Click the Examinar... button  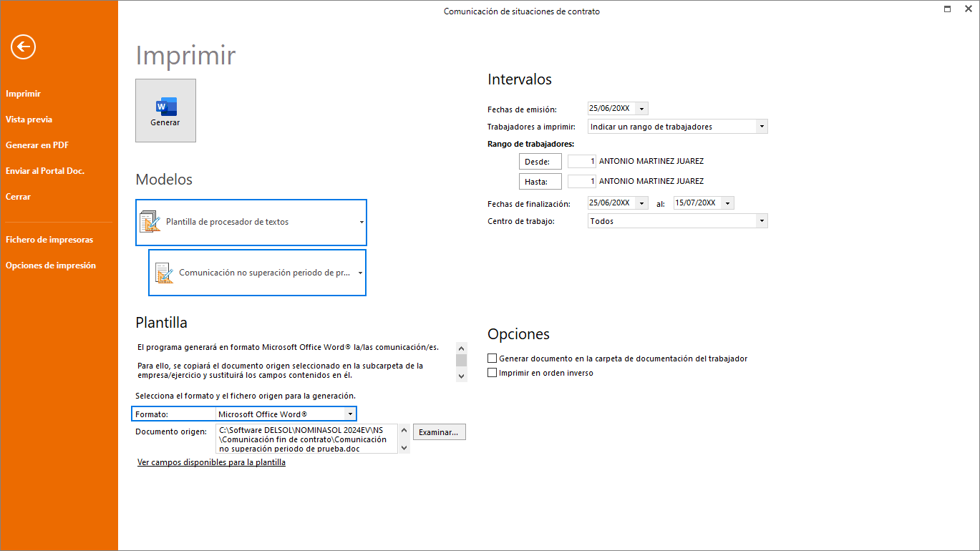[440, 432]
